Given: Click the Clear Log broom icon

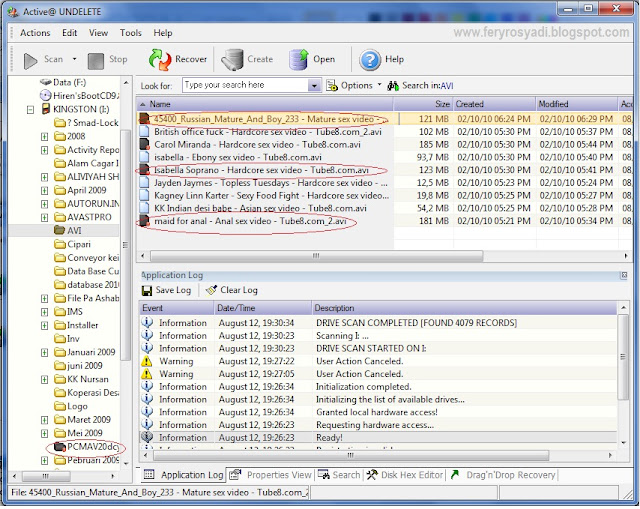Looking at the screenshot, I should 211,290.
